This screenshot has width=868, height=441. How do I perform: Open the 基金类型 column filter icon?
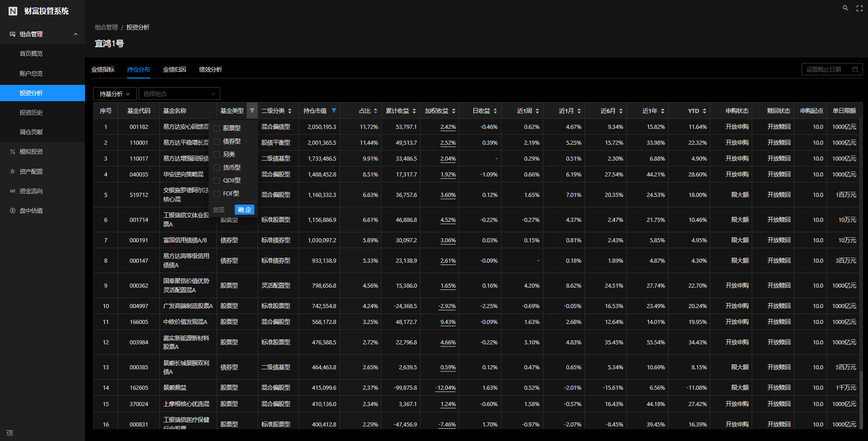(x=252, y=111)
